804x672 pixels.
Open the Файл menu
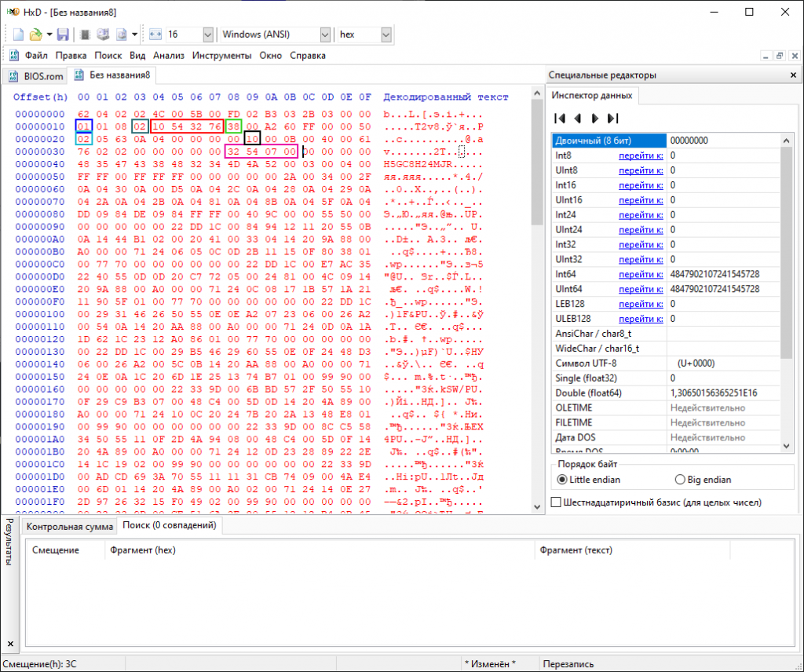click(x=36, y=56)
